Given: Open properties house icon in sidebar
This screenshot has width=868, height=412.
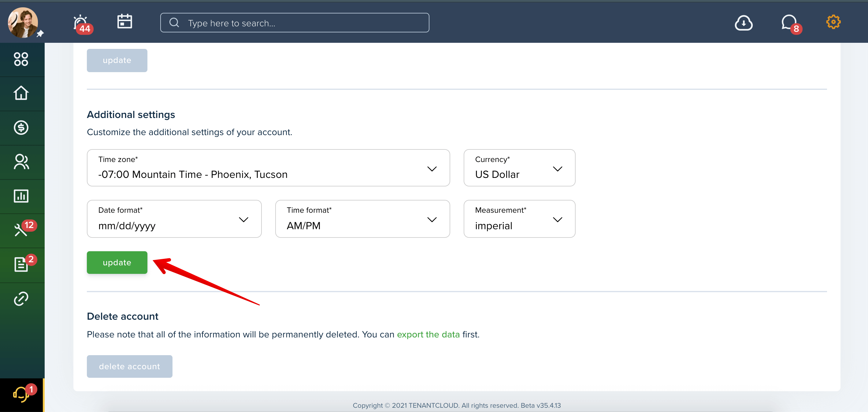Looking at the screenshot, I should click(x=21, y=93).
